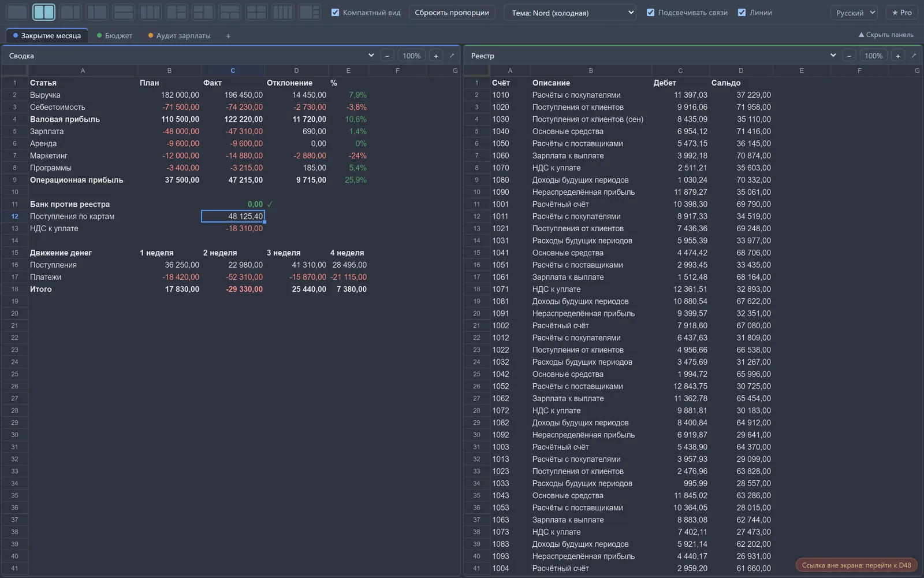Select the four columns layout icon
Image resolution: width=924 pixels, height=578 pixels.
(x=283, y=12)
